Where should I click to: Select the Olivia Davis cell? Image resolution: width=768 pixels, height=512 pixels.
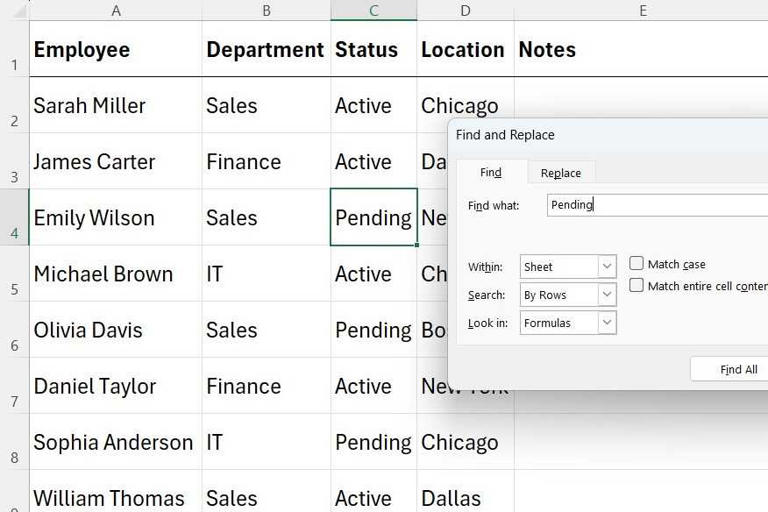[116, 329]
